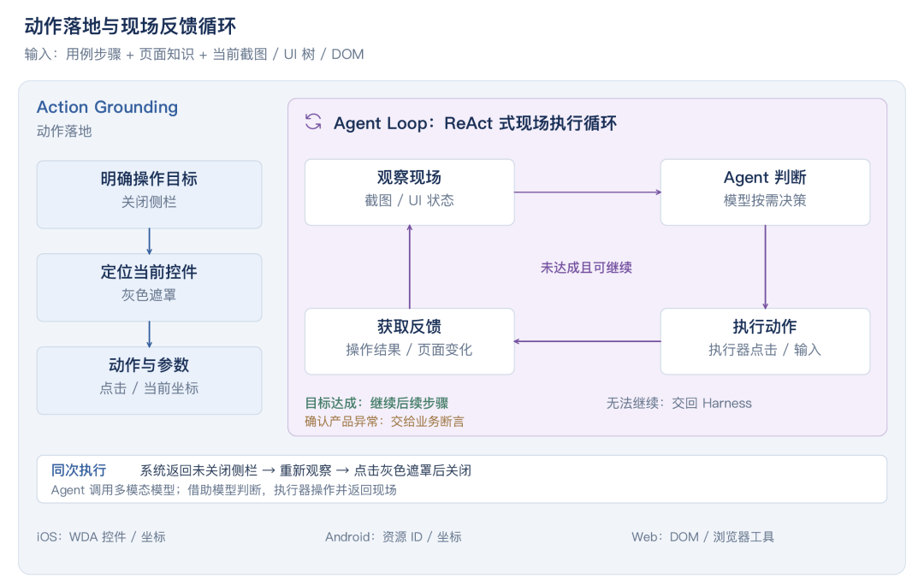924x579 pixels.
Task: Click the "获取反馈" node title
Action: tap(409, 327)
